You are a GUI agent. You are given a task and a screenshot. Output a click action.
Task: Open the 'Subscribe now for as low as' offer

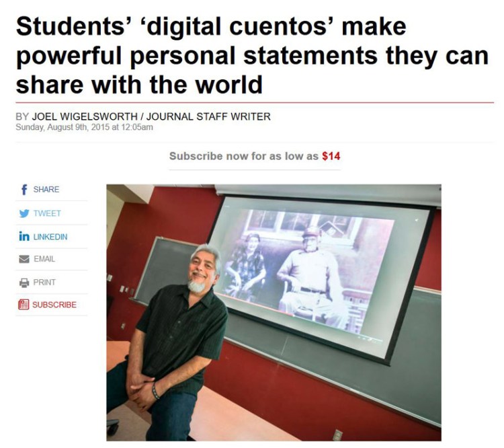[244, 156]
